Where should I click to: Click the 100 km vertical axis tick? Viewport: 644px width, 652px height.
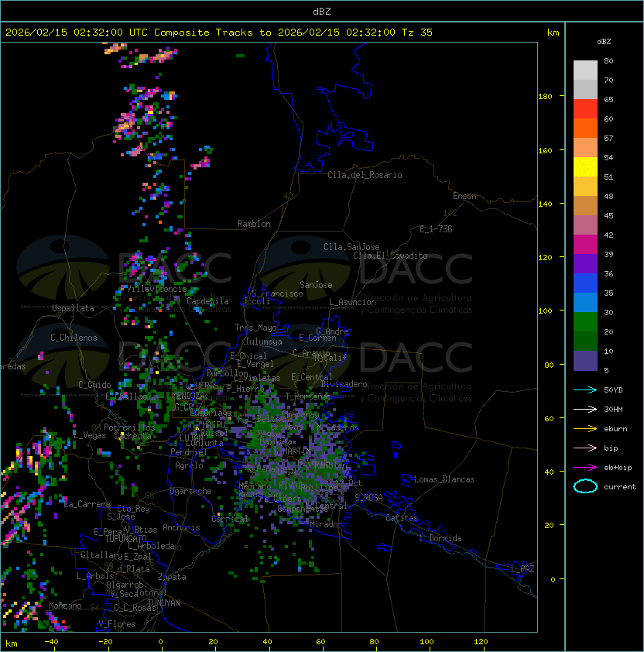[x=545, y=311]
